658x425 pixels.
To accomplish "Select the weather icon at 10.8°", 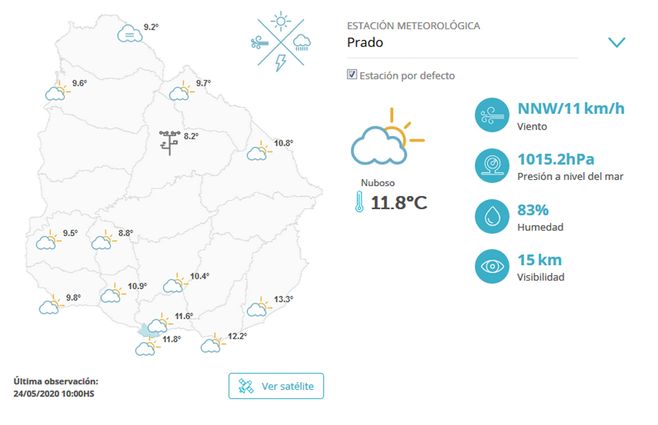I will tap(259, 150).
